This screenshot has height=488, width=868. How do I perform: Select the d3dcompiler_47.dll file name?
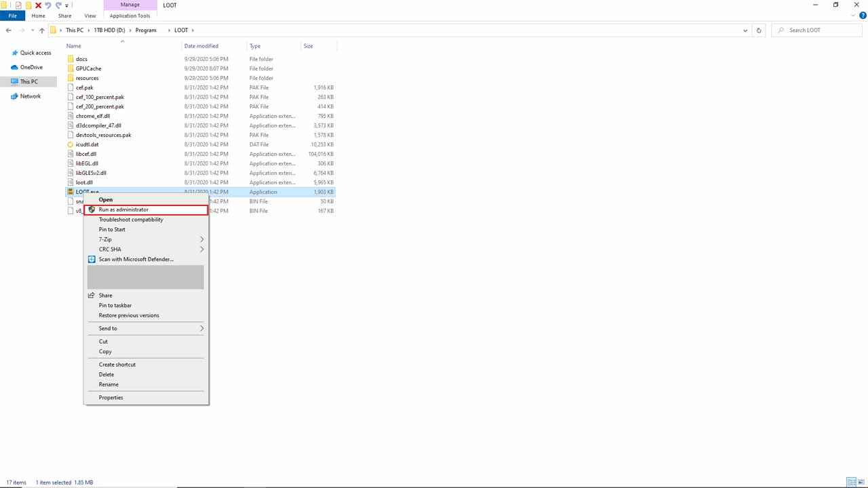point(98,125)
